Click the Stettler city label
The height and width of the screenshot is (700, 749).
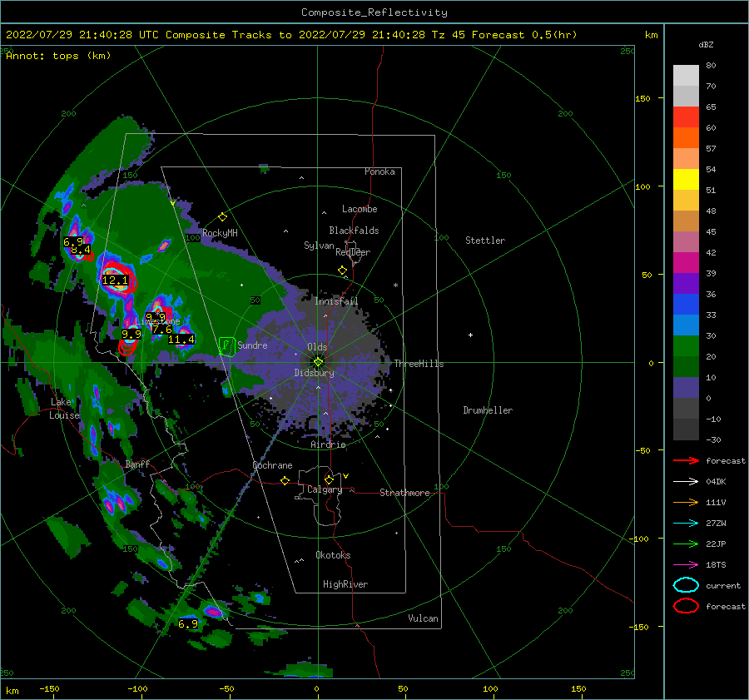click(485, 241)
